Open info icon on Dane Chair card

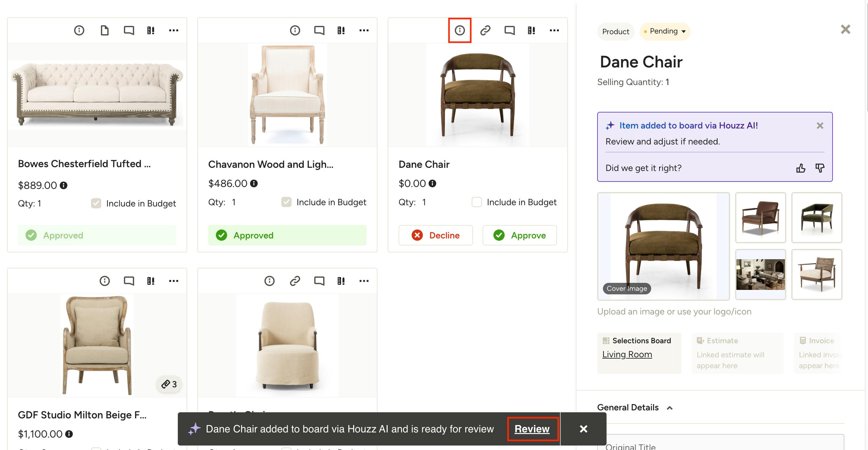pos(460,30)
